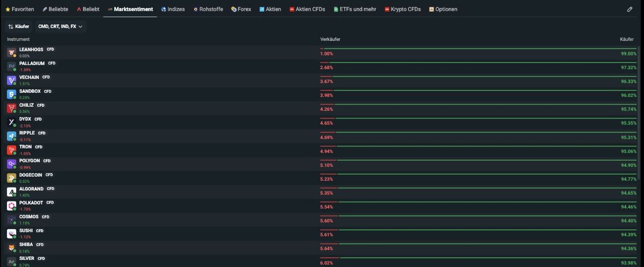
Task: Click the SUSHI instrument name
Action: pyautogui.click(x=26, y=231)
